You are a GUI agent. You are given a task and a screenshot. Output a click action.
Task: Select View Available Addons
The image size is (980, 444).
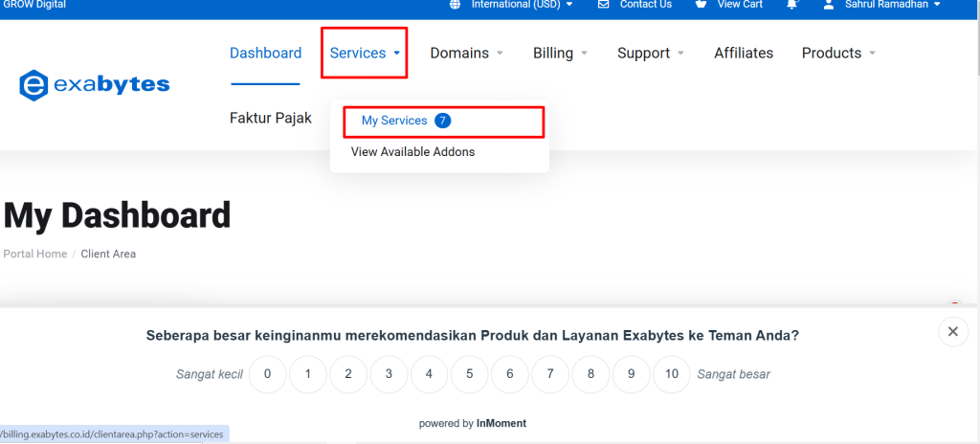(412, 152)
